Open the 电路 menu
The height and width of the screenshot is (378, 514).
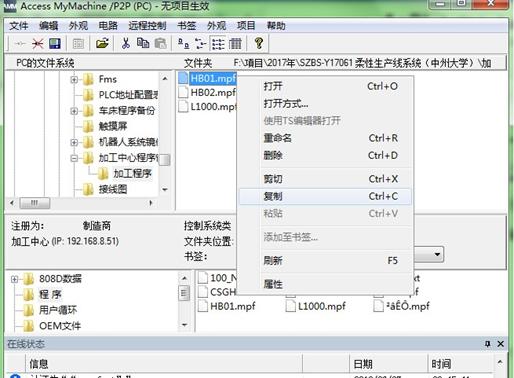tap(108, 26)
